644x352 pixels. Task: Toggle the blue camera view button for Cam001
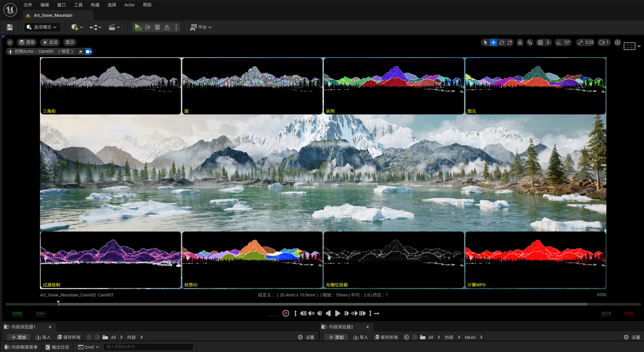point(89,52)
